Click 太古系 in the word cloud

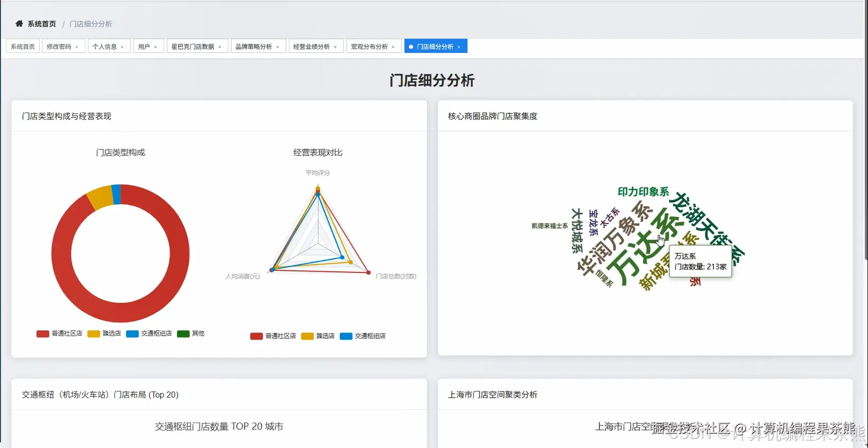(x=610, y=217)
